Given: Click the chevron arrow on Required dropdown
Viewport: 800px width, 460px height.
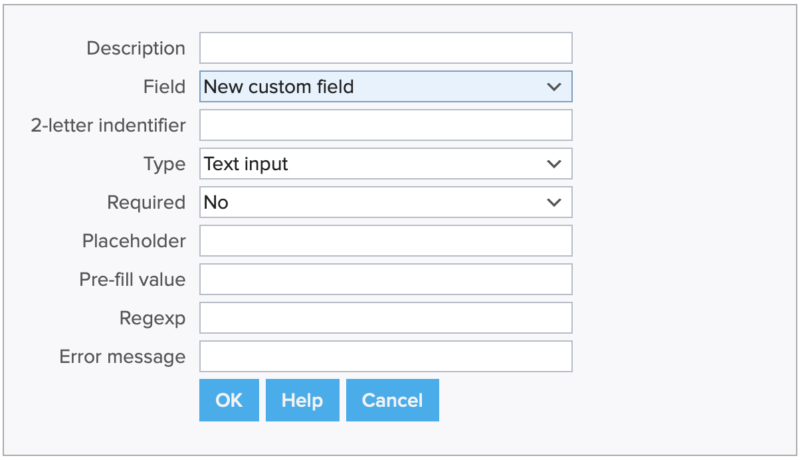Looking at the screenshot, I should click(554, 202).
